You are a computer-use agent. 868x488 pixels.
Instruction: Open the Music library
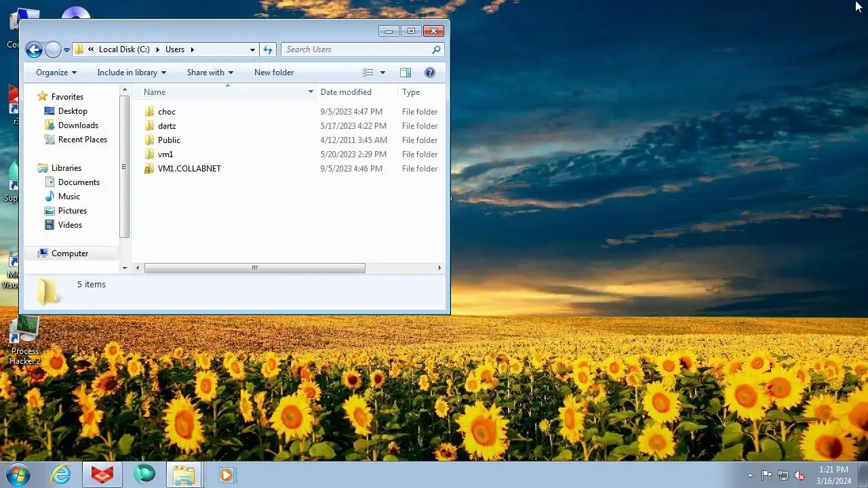click(x=68, y=197)
